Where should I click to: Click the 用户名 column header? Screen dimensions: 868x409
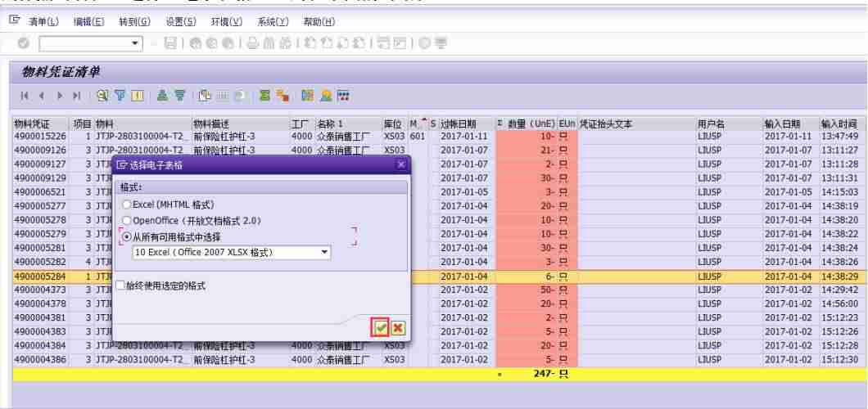point(729,124)
